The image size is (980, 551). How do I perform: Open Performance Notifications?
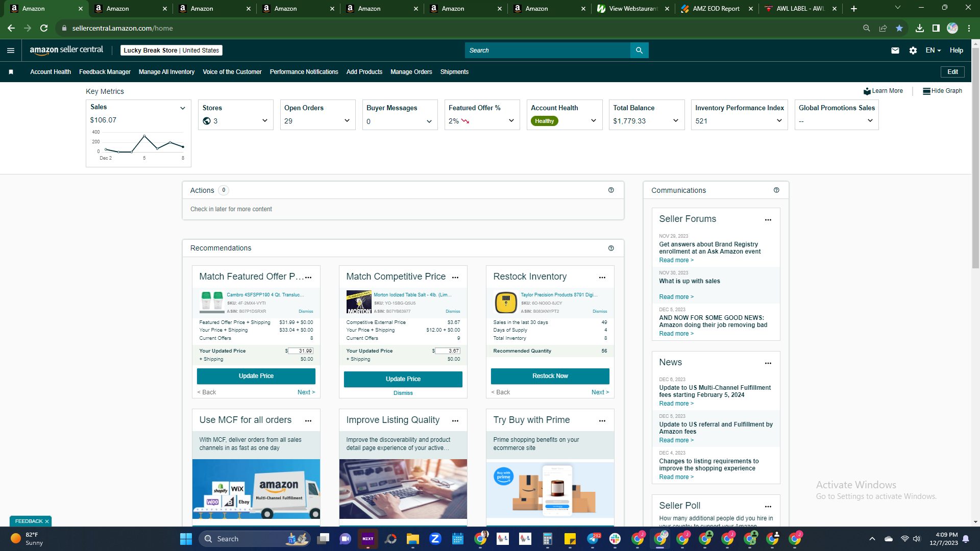tap(304, 72)
